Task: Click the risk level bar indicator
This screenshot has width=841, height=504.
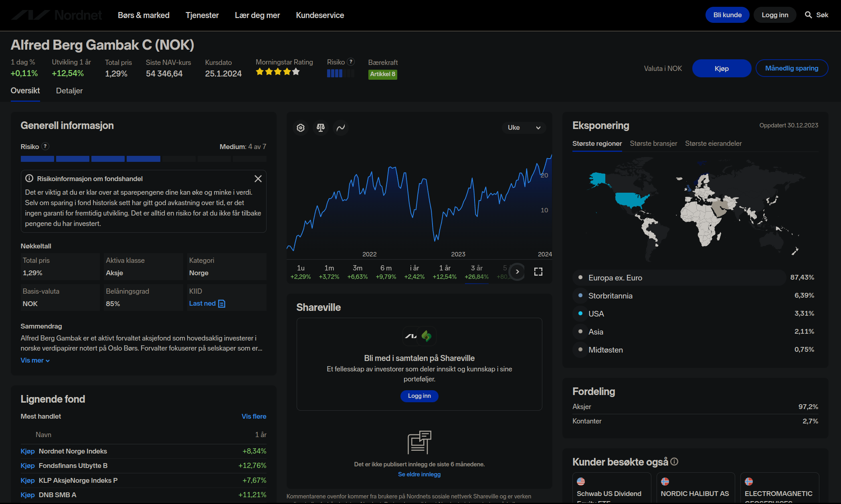Action: [144, 159]
